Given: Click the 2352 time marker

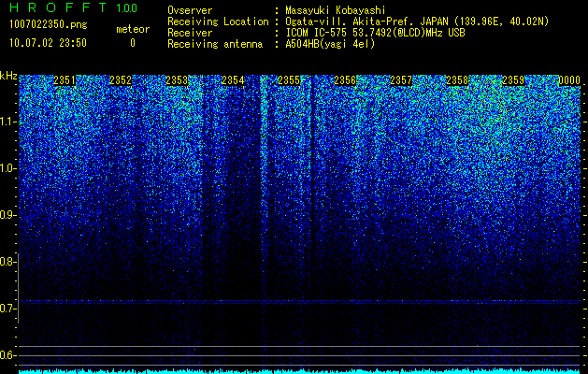Looking at the screenshot, I should pyautogui.click(x=121, y=80).
